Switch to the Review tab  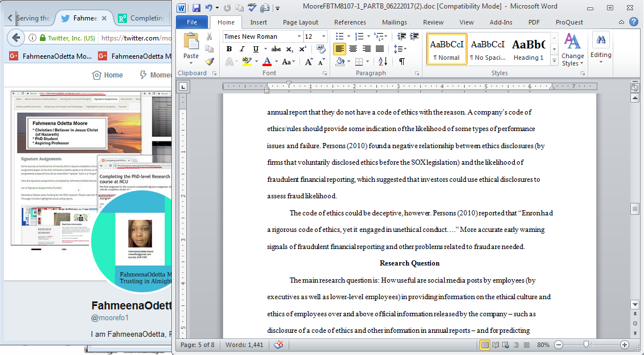pyautogui.click(x=433, y=22)
